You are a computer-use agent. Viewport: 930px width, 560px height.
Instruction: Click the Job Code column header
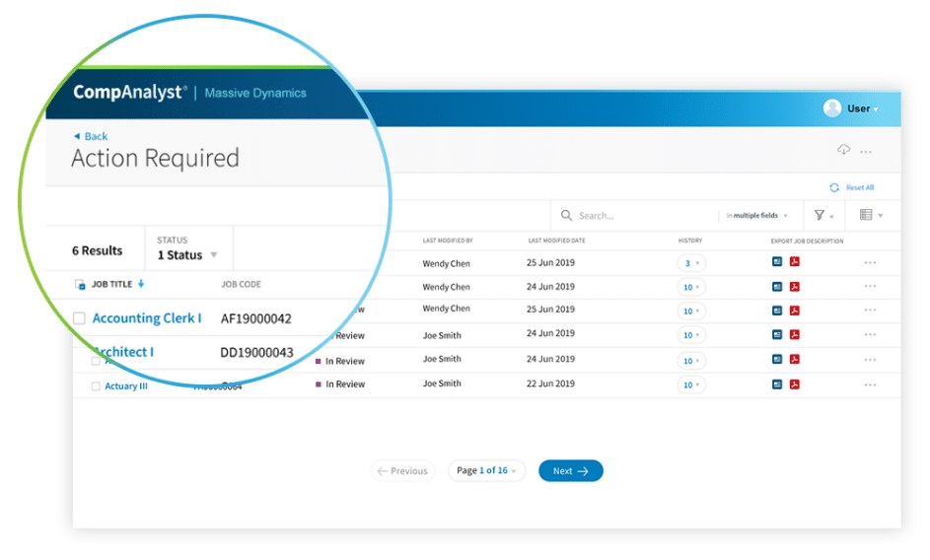coord(241,285)
